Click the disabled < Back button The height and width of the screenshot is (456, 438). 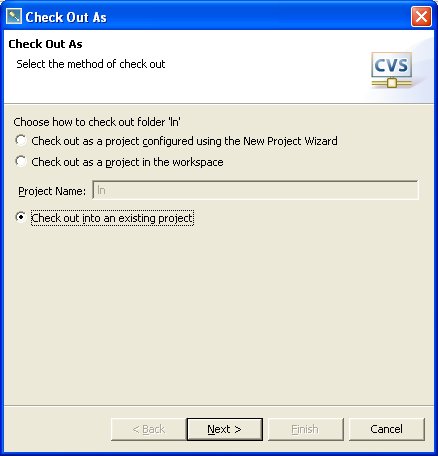point(148,429)
